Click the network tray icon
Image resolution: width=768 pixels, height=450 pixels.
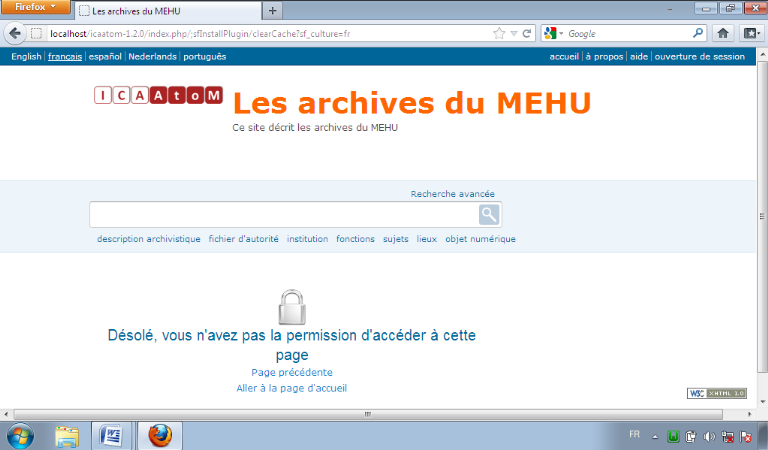pyautogui.click(x=727, y=436)
